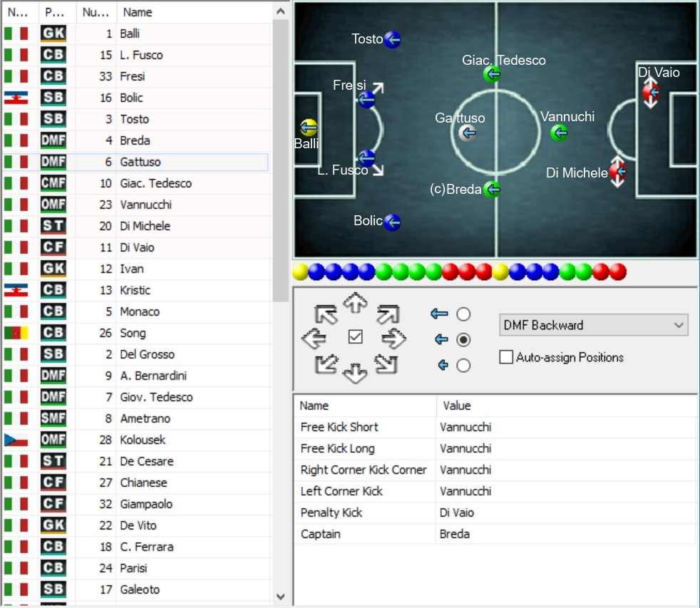Viewport: 700px width, 608px height.
Task: Select the up-left arrow direction button
Action: point(326,314)
